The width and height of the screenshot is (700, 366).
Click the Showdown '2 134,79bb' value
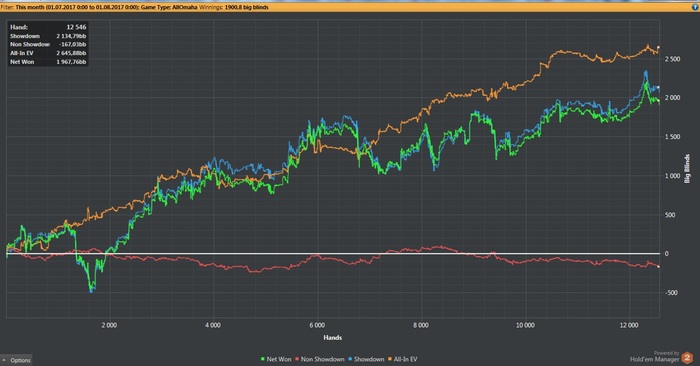coord(71,36)
